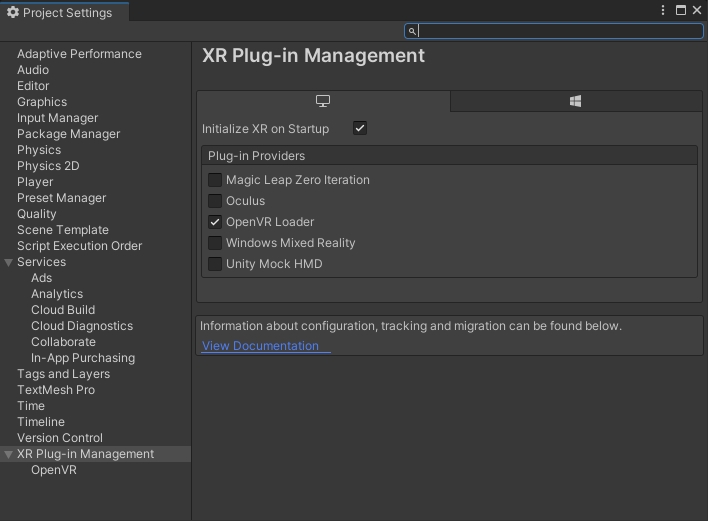Select the Standalone desktop platform tab

(x=323, y=101)
